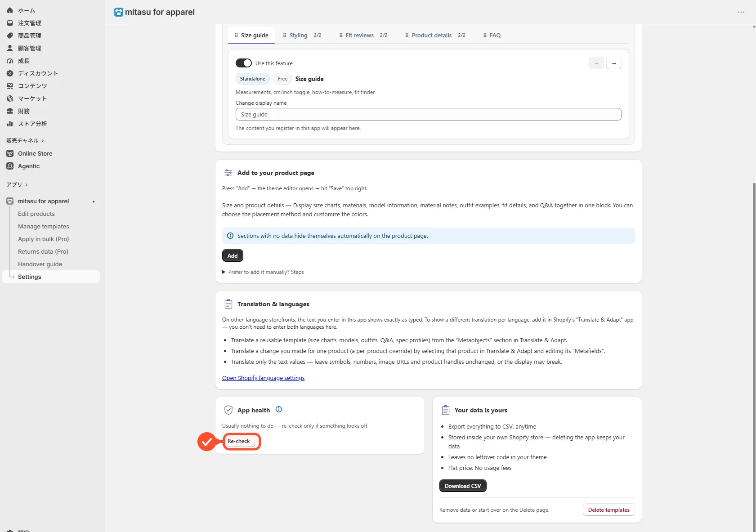Screen dimensions: 756x532
Task: Switch to the Size guide tab
Action: [251, 35]
